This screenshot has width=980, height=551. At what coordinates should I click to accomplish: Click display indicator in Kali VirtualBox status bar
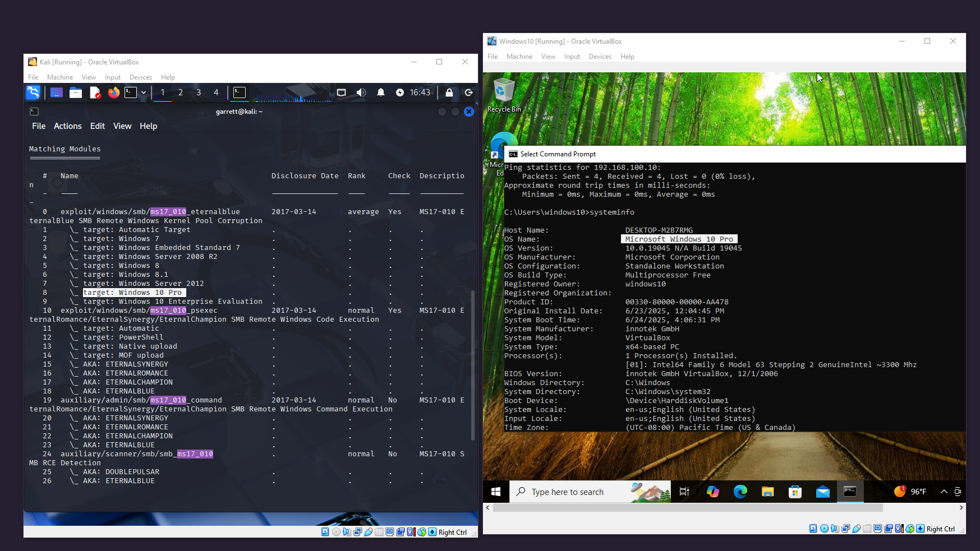pyautogui.click(x=390, y=532)
